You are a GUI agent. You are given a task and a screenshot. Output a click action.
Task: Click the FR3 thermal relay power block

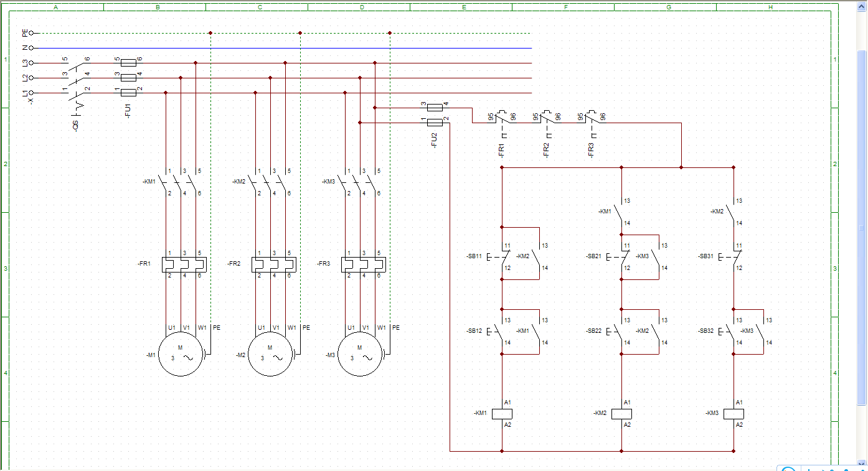(363, 264)
